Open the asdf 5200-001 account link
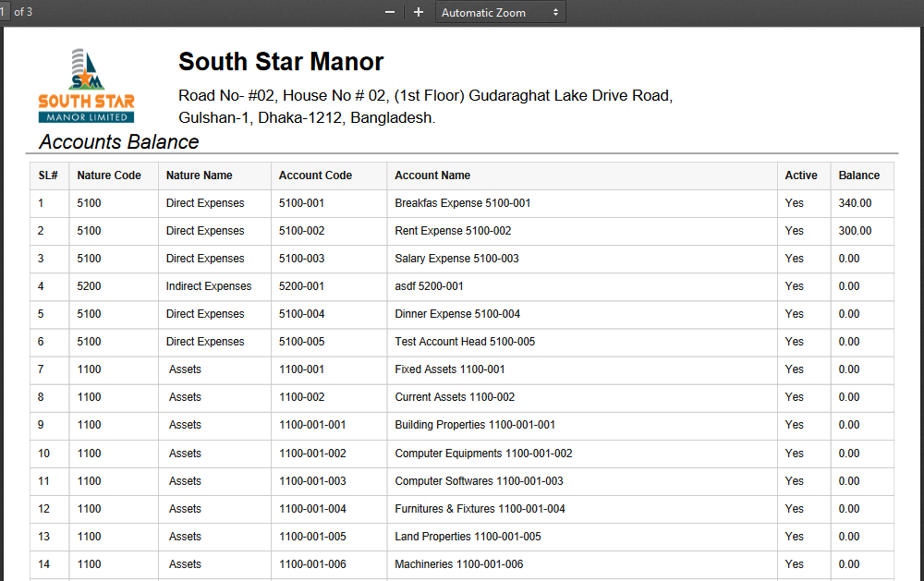Image resolution: width=924 pixels, height=581 pixels. (427, 286)
